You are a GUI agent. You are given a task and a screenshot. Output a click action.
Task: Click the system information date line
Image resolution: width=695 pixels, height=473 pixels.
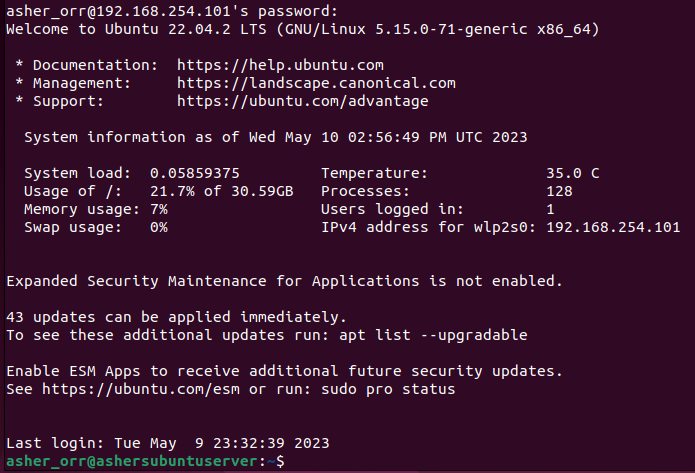tap(276, 137)
